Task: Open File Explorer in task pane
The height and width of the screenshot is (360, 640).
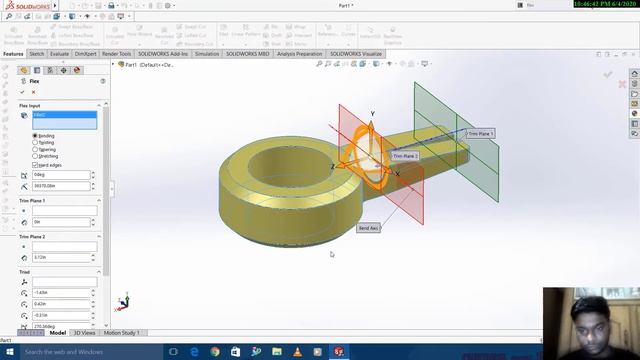Action: click(x=634, y=93)
